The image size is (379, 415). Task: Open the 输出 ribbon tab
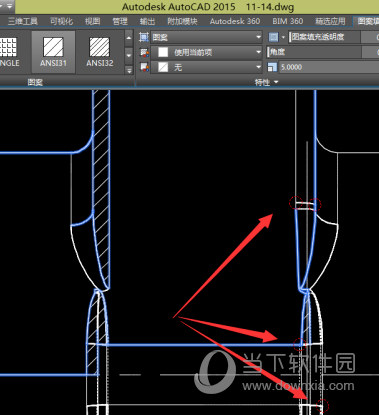click(147, 22)
